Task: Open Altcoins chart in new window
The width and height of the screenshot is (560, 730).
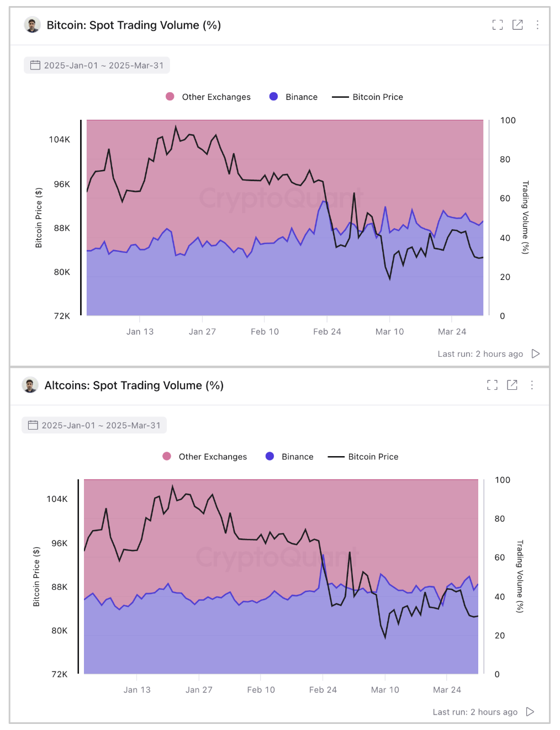Action: pyautogui.click(x=513, y=385)
